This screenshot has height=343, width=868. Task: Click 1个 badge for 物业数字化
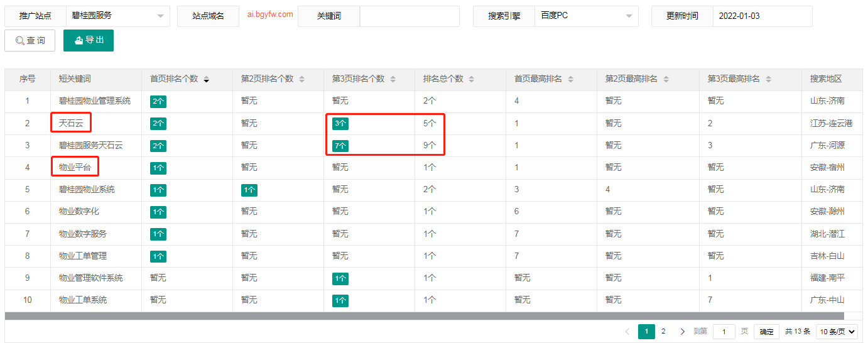click(x=158, y=212)
